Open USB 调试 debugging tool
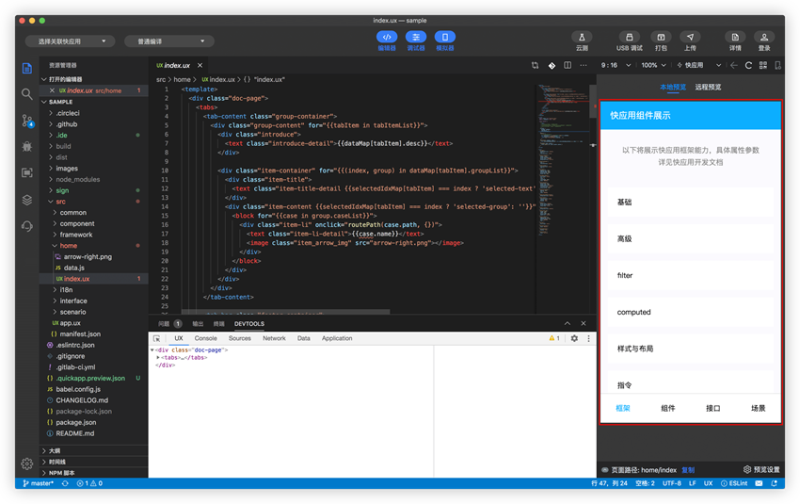800x504 pixels. [629, 37]
